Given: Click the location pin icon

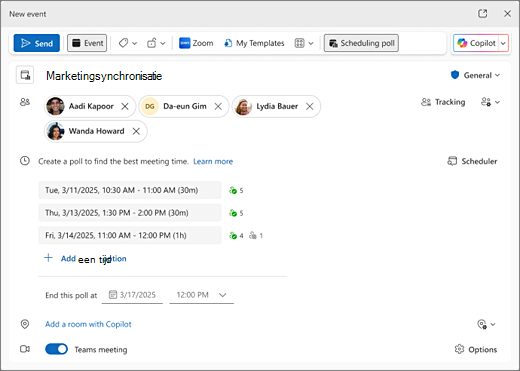Looking at the screenshot, I should 25,324.
